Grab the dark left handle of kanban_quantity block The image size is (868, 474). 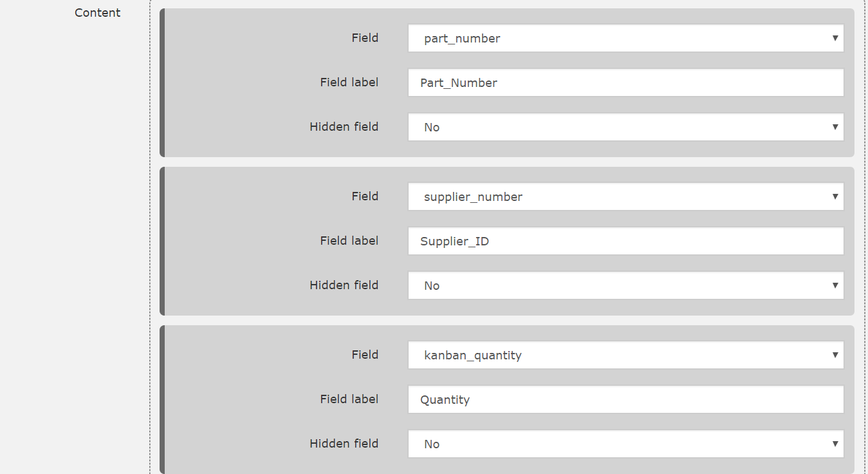[162, 400]
